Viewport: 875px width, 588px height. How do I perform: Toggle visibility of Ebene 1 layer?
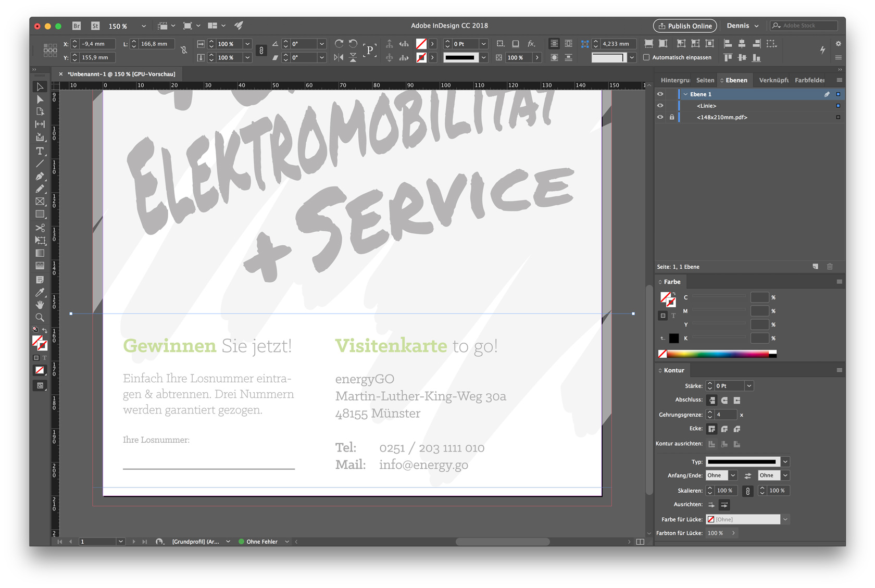point(660,94)
